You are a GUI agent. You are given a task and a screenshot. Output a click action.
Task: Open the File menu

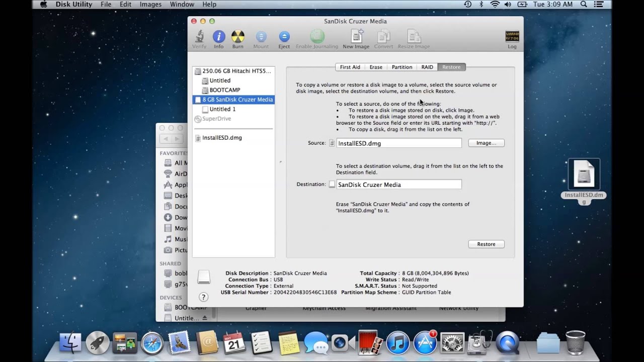click(106, 5)
